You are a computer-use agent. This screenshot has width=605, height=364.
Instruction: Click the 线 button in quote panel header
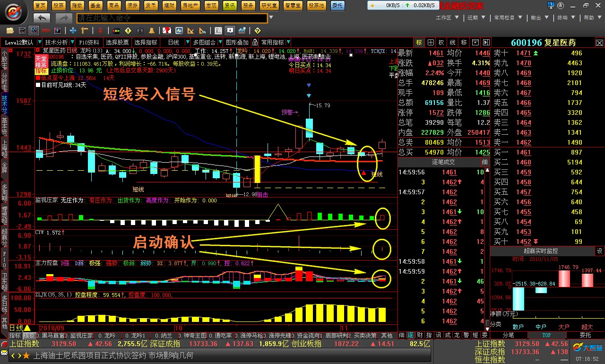452,43
